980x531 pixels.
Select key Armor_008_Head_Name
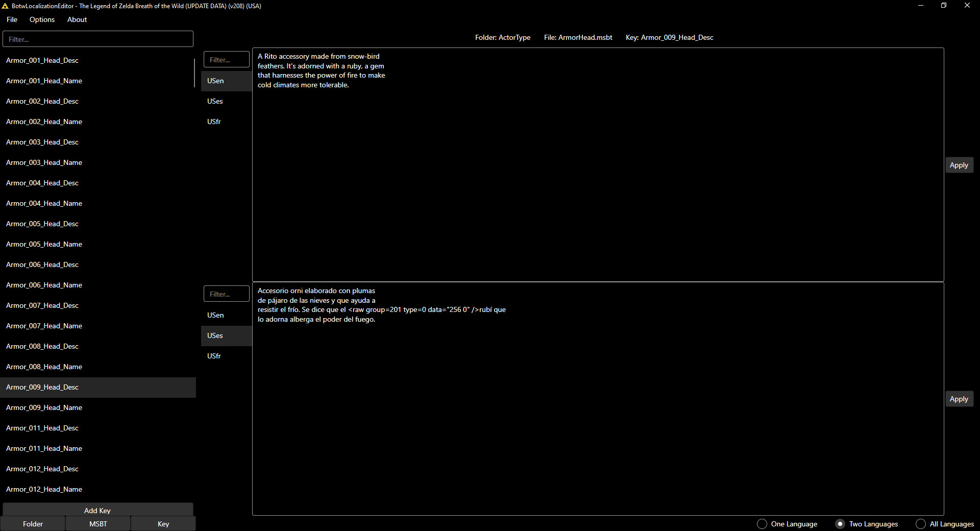[x=98, y=367]
